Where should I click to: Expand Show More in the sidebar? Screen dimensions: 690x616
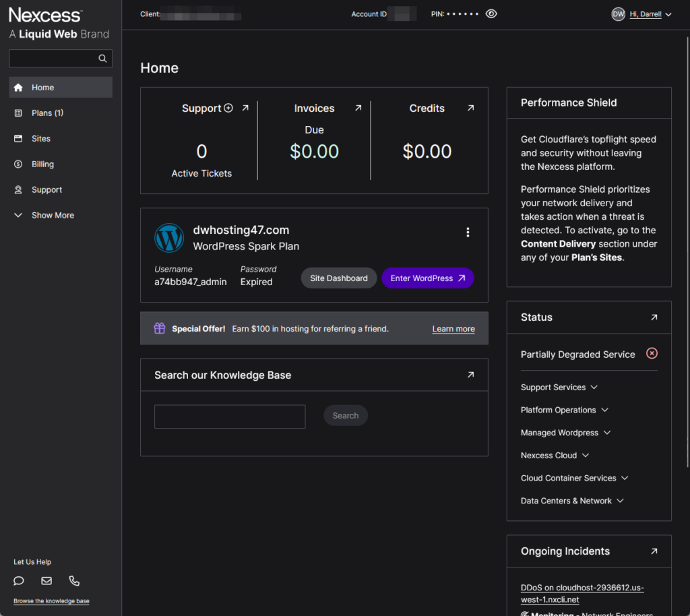click(61, 215)
